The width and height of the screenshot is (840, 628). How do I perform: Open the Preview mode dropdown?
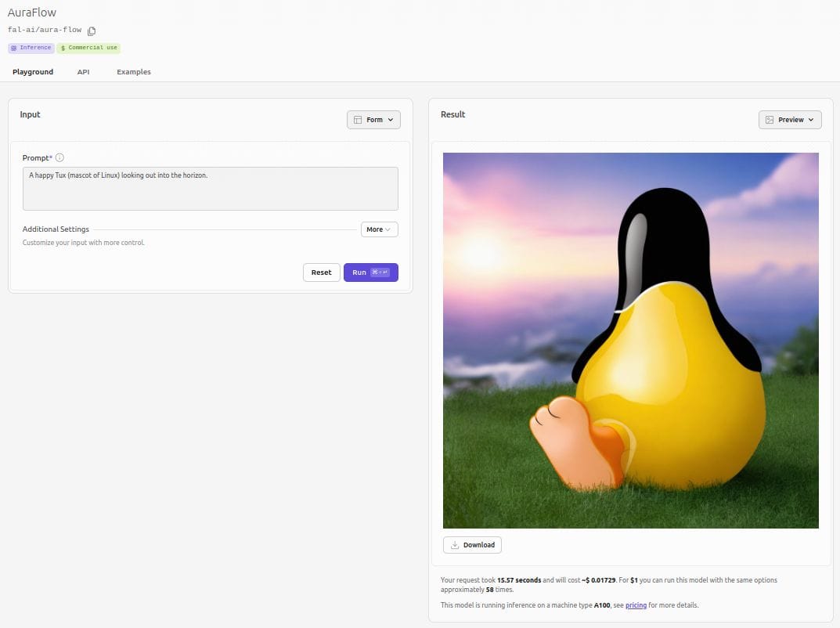click(790, 119)
